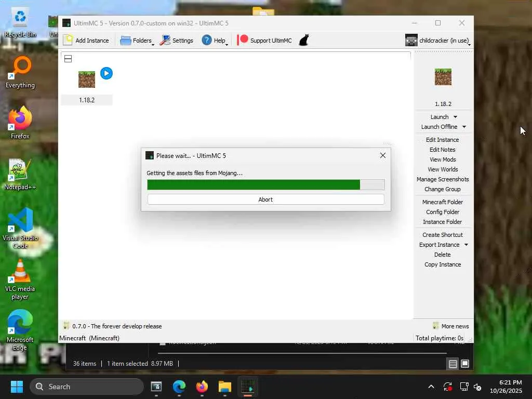Image resolution: width=532 pixels, height=399 pixels.
Task: Switch File Explorer to large icons view
Action: [x=465, y=364]
